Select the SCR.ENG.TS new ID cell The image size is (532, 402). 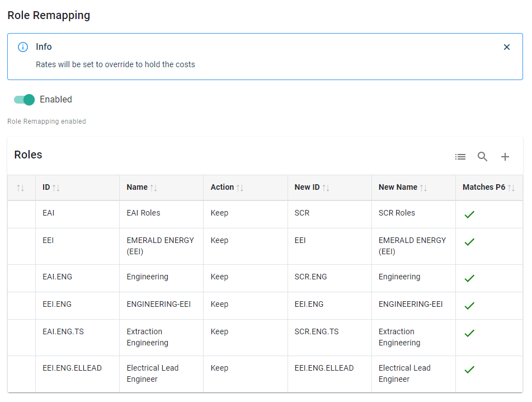pyautogui.click(x=316, y=331)
